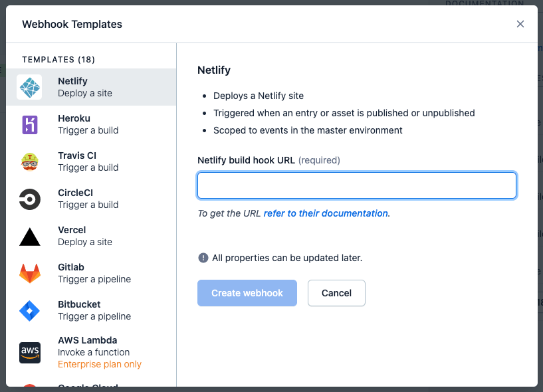Image resolution: width=543 pixels, height=392 pixels.
Task: Open the refer to their documentation link
Action: pyautogui.click(x=326, y=213)
